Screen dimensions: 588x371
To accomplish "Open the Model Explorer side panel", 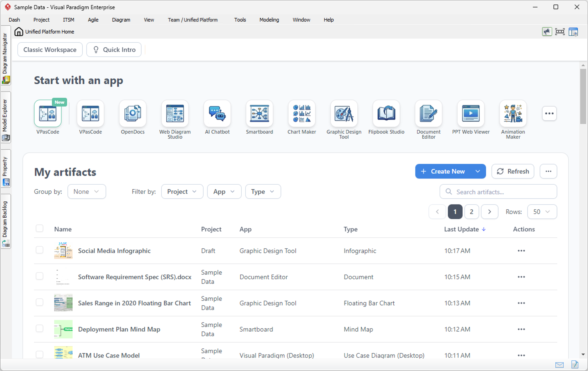I will click(x=6, y=118).
